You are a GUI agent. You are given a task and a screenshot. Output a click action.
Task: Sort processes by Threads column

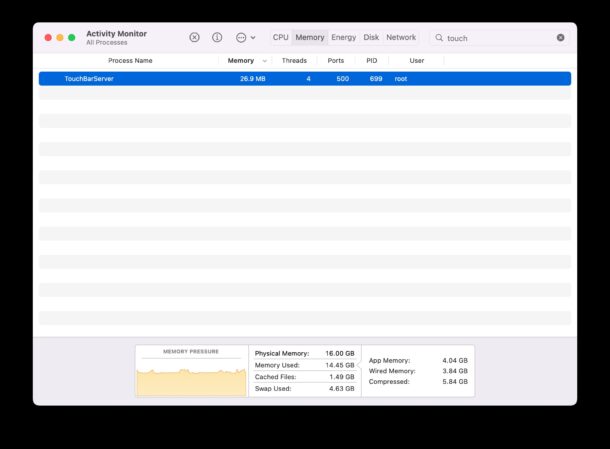[x=294, y=61]
